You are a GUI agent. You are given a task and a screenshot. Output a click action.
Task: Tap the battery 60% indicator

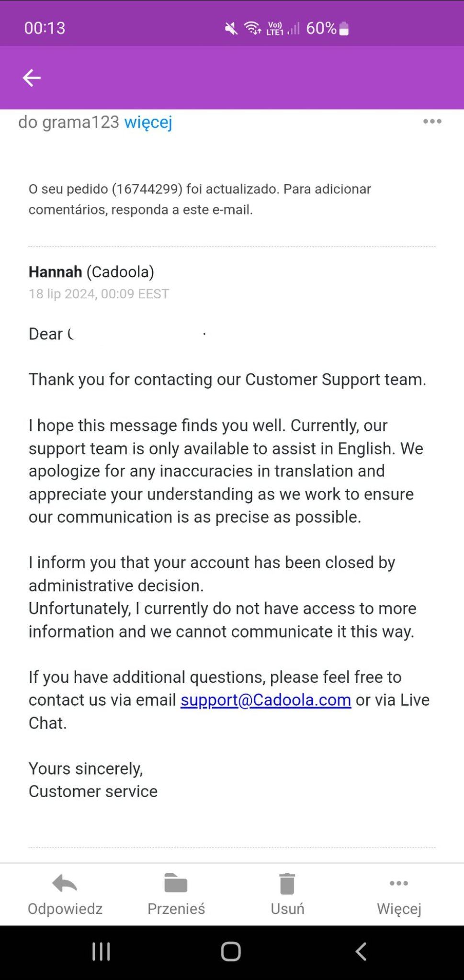pos(327,29)
